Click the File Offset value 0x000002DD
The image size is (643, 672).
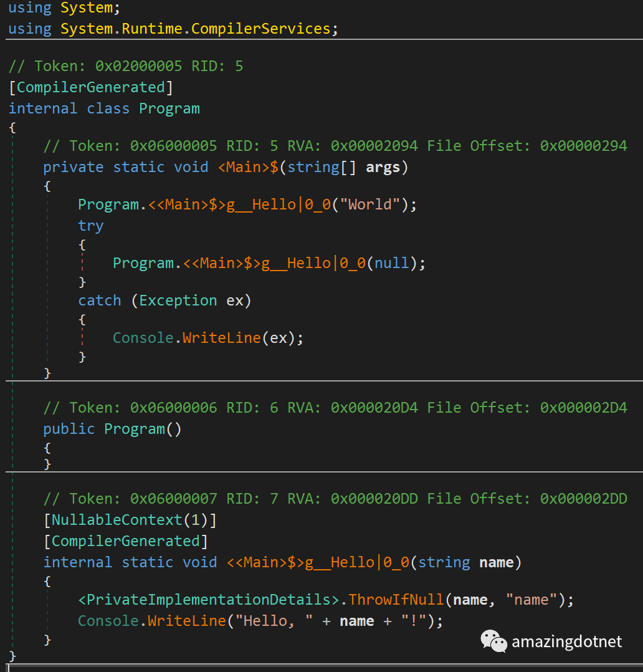[583, 499]
